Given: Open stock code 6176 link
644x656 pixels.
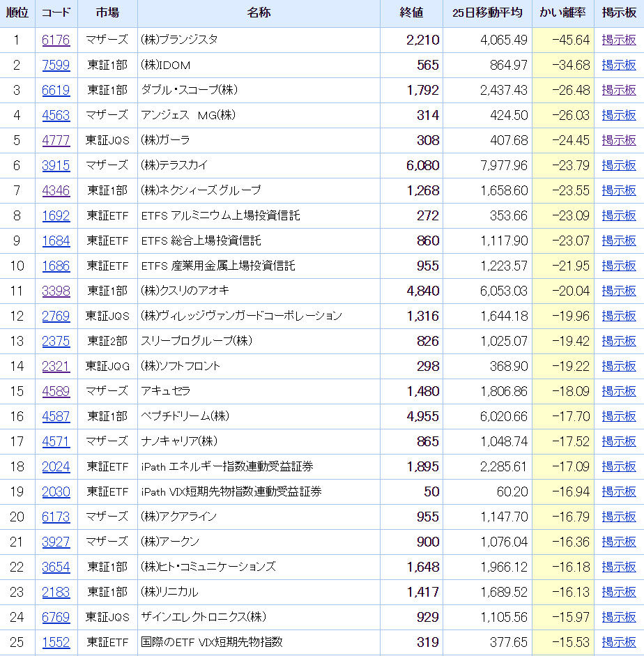Looking at the screenshot, I should pos(56,40).
